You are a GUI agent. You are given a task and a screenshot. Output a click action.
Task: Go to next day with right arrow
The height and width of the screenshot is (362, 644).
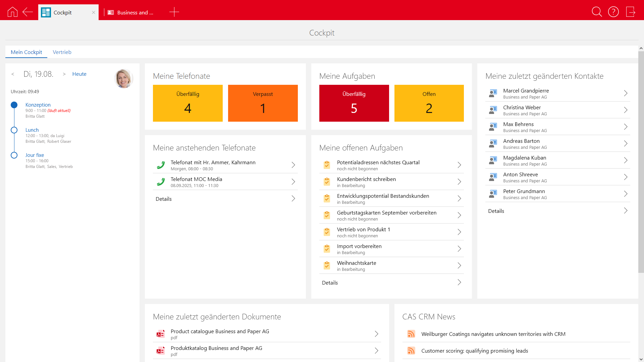[64, 74]
